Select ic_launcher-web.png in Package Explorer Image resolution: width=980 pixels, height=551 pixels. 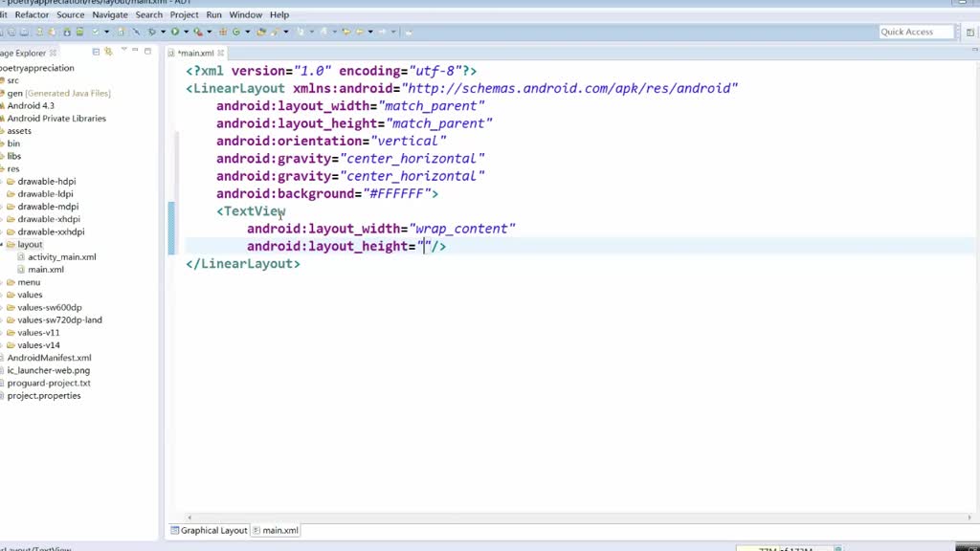(x=48, y=370)
